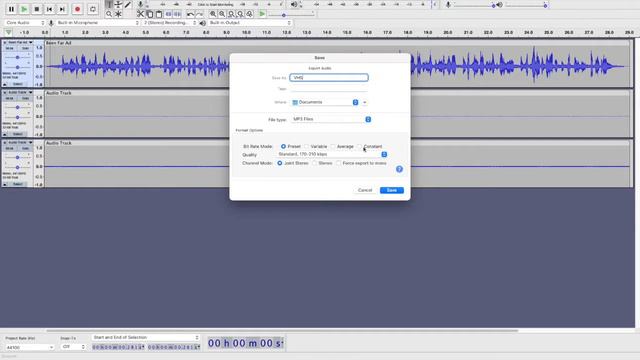Click the Fit selection to width icon
Image resolution: width=640 pixels, height=360 pixels.
[x=231, y=14]
